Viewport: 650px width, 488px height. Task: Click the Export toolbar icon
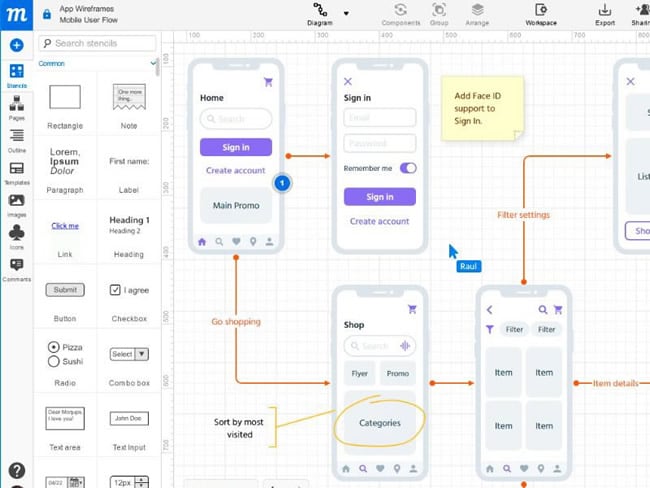[x=605, y=15]
